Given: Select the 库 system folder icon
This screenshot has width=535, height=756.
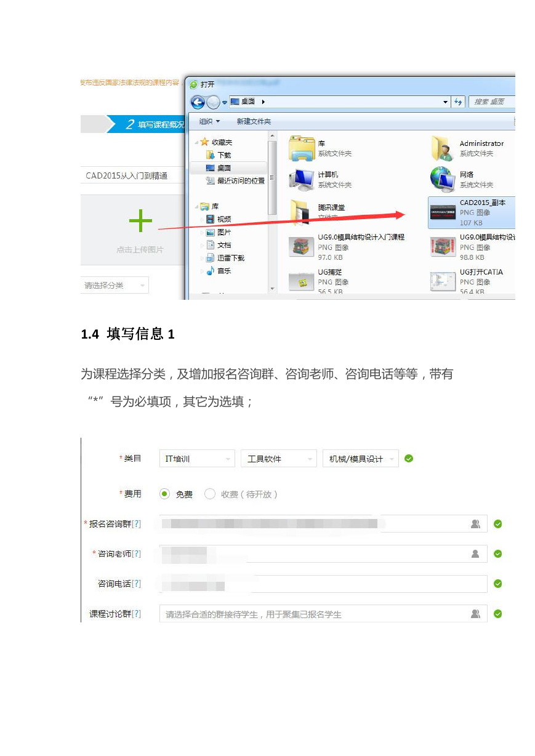Looking at the screenshot, I should tap(302, 148).
